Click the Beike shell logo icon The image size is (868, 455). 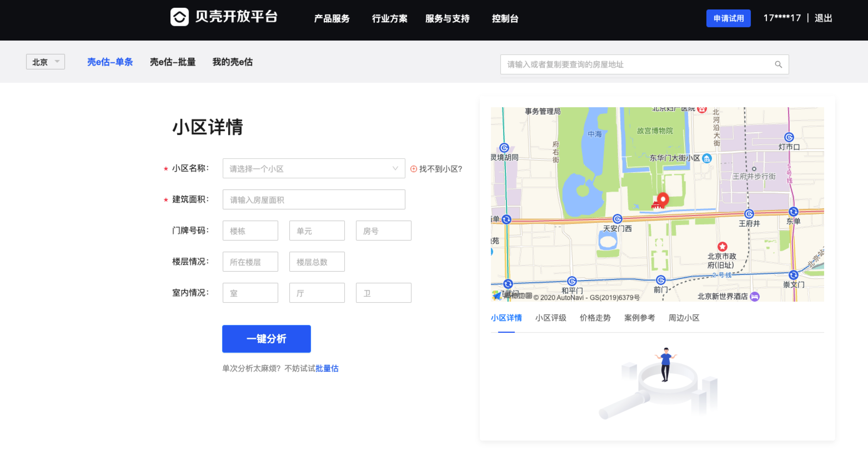179,17
